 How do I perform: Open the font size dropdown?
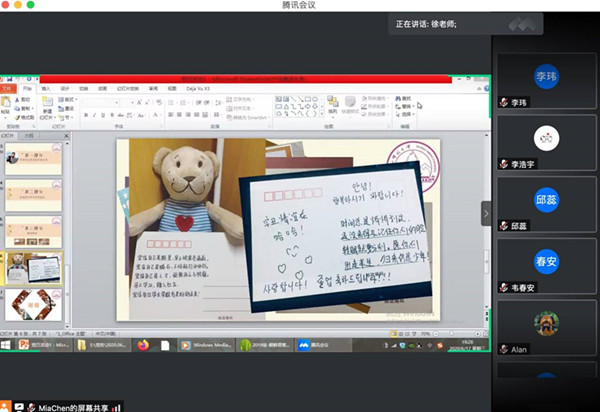pos(132,103)
